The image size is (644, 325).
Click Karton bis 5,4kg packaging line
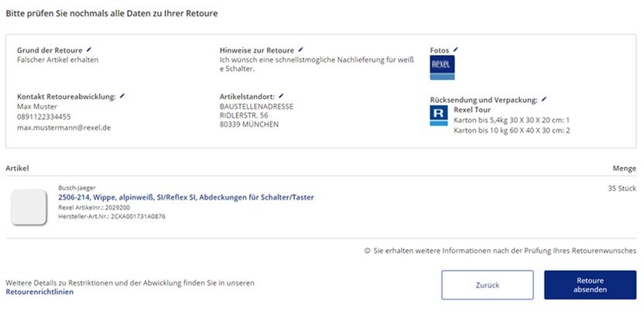click(x=512, y=120)
